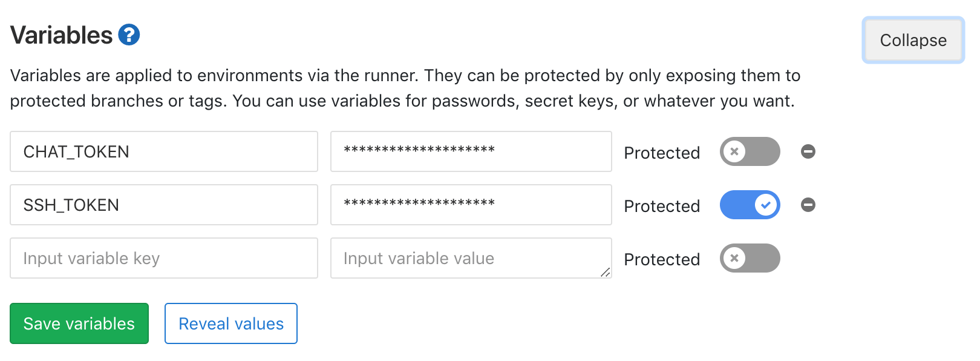Viewport: 980px width, 361px height.
Task: Click the empty Input variable key field
Action: point(164,258)
